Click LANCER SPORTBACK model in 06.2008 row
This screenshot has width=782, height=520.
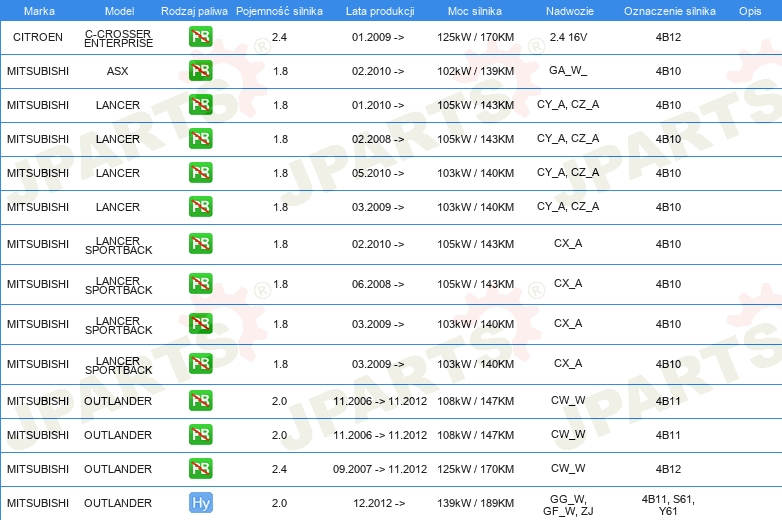(119, 285)
